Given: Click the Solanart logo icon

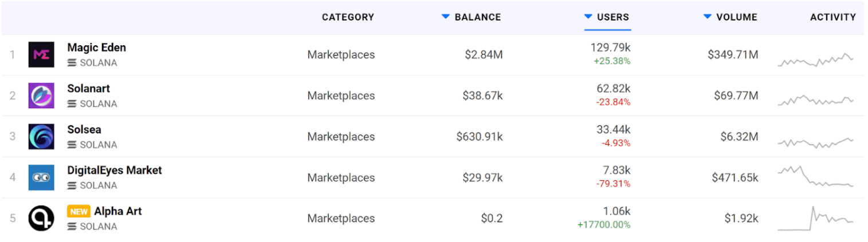Looking at the screenshot, I should coord(41,96).
